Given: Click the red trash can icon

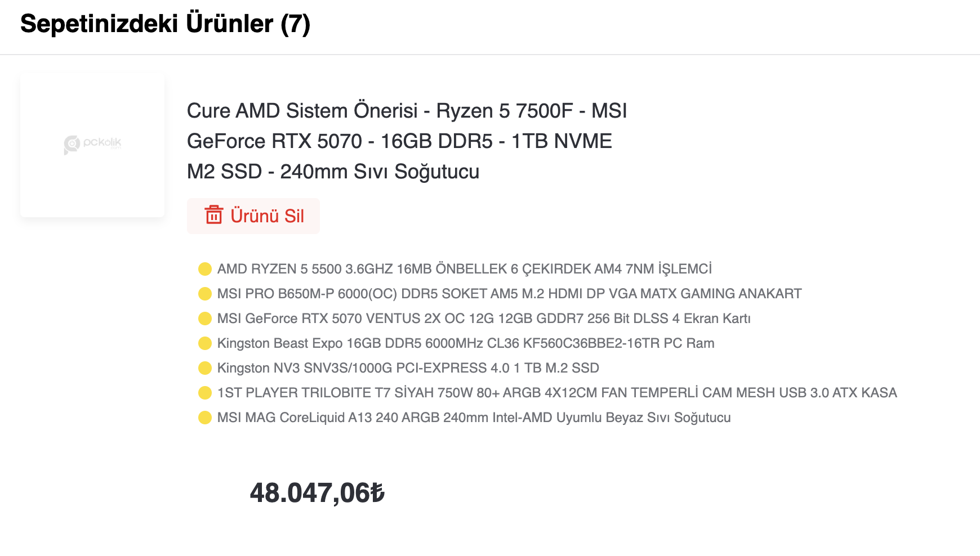Looking at the screenshot, I should pyautogui.click(x=213, y=215).
